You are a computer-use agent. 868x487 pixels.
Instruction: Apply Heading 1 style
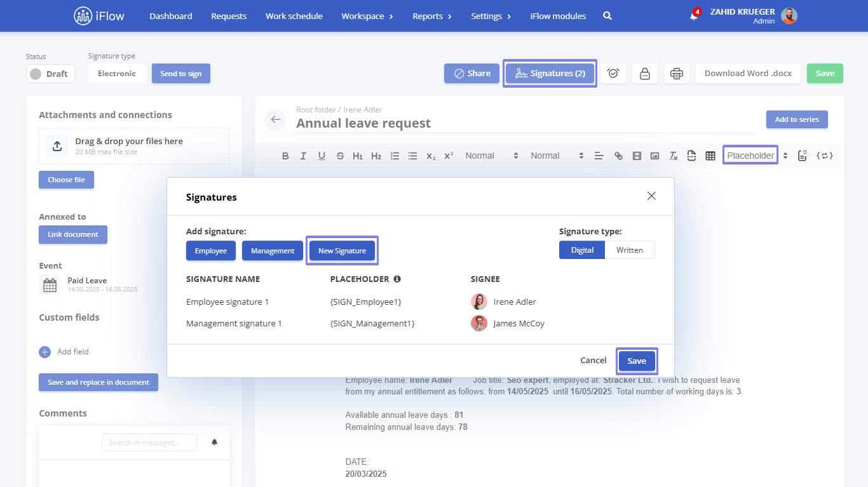(x=358, y=156)
